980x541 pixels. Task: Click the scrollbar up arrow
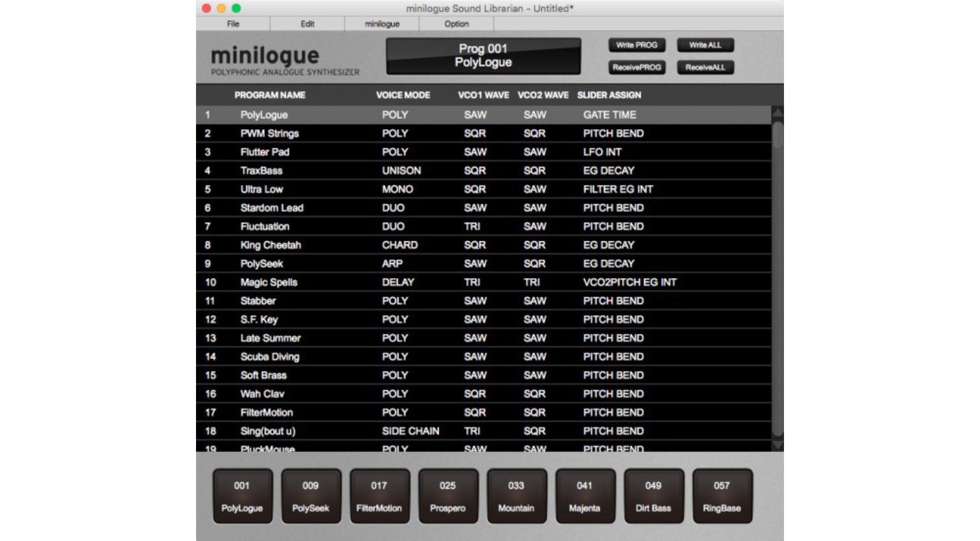777,113
